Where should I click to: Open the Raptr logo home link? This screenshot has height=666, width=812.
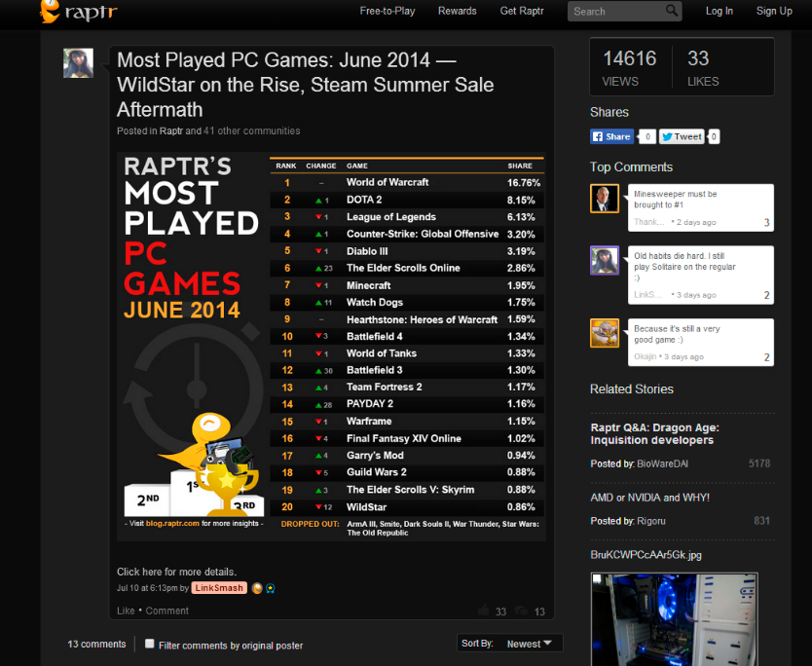[79, 12]
